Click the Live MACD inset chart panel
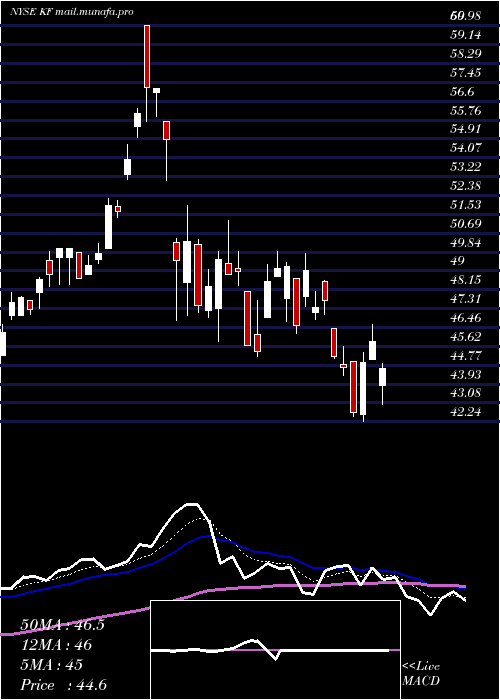Viewport: 500px width, 700px height. (x=275, y=650)
